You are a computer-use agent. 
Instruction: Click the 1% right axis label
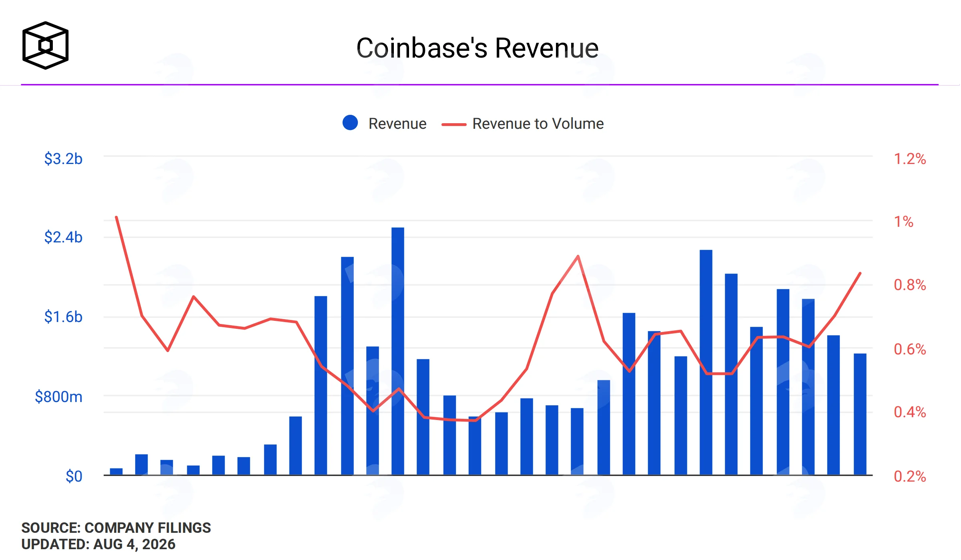[903, 222]
